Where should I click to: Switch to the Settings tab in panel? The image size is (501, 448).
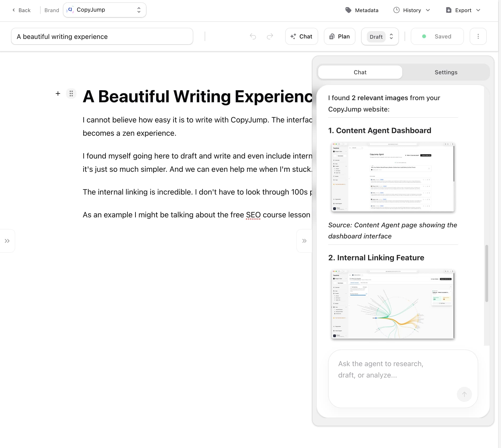tap(446, 72)
